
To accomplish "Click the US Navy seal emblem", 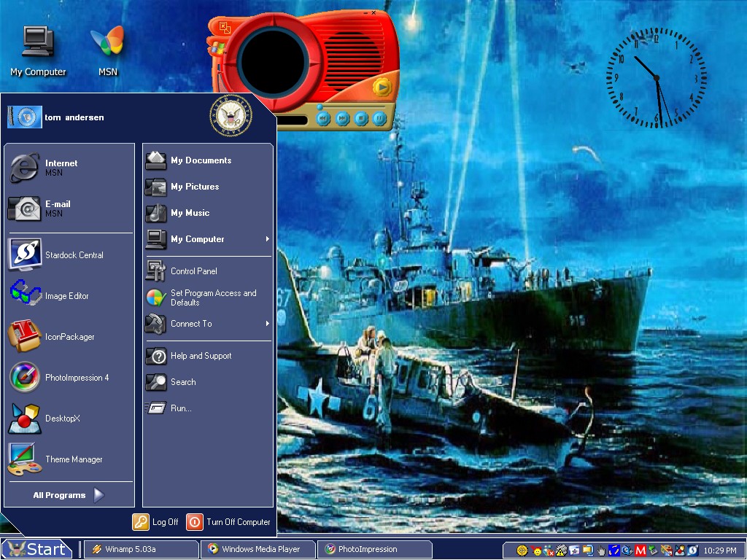I will coord(231,116).
